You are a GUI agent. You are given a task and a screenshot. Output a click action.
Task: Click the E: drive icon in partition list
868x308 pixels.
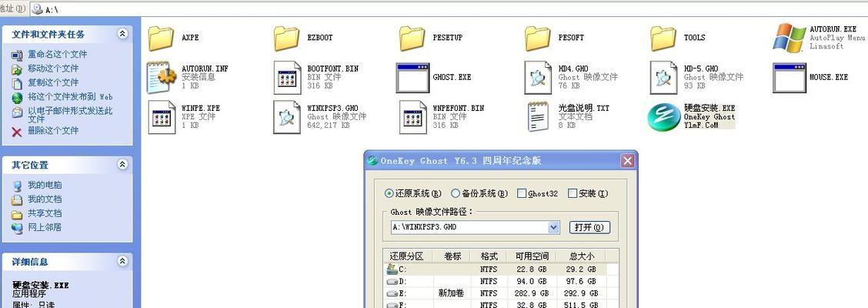(x=392, y=293)
